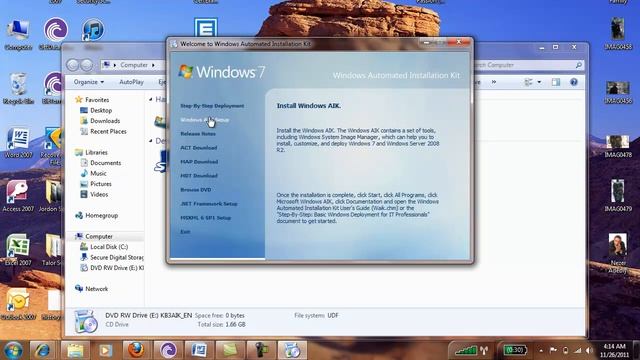
Task: Click ACT Download link
Action: coord(198,148)
